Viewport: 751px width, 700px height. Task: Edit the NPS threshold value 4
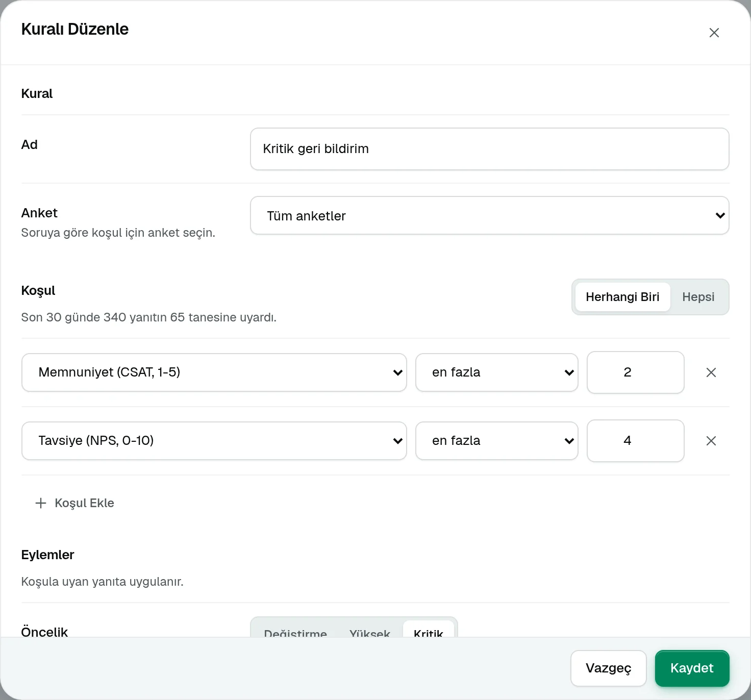pyautogui.click(x=635, y=441)
